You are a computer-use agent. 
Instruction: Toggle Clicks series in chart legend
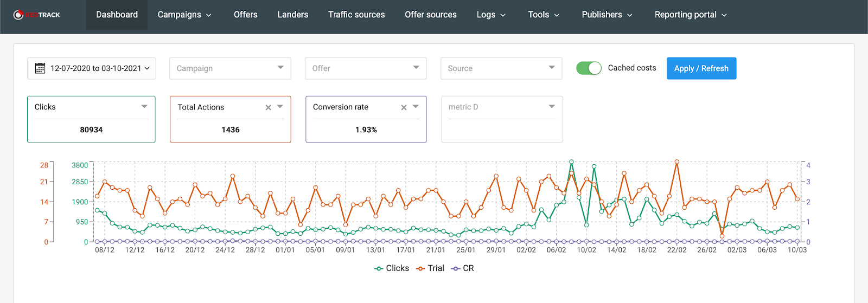pos(392,268)
